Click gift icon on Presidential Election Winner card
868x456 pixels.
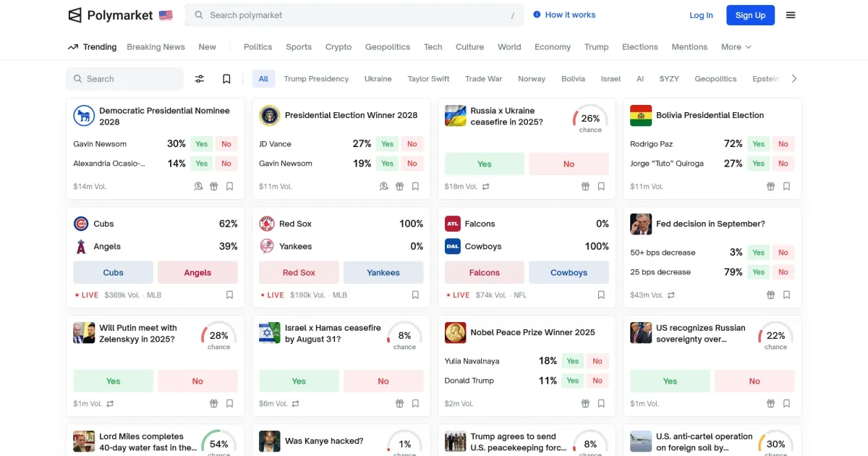(400, 186)
